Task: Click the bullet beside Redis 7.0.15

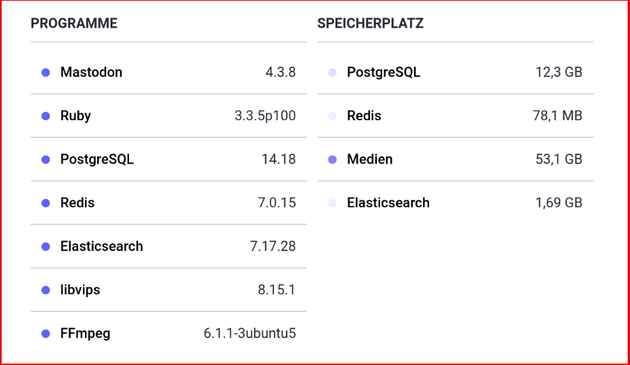Action: 46,203
